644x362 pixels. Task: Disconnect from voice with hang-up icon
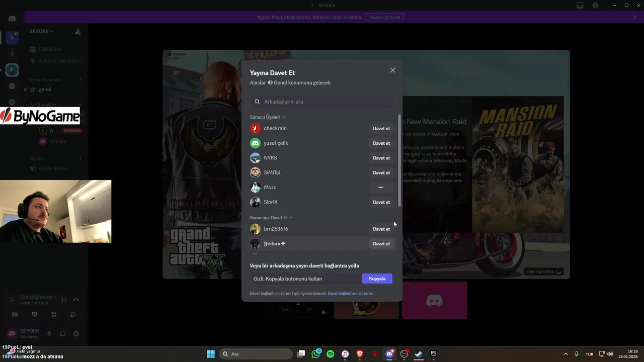(x=76, y=300)
